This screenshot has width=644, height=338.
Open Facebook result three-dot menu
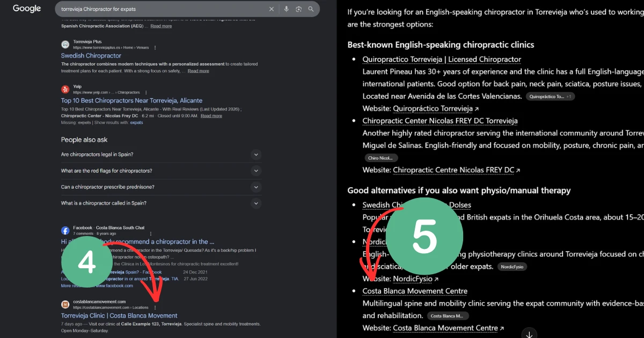point(150,234)
